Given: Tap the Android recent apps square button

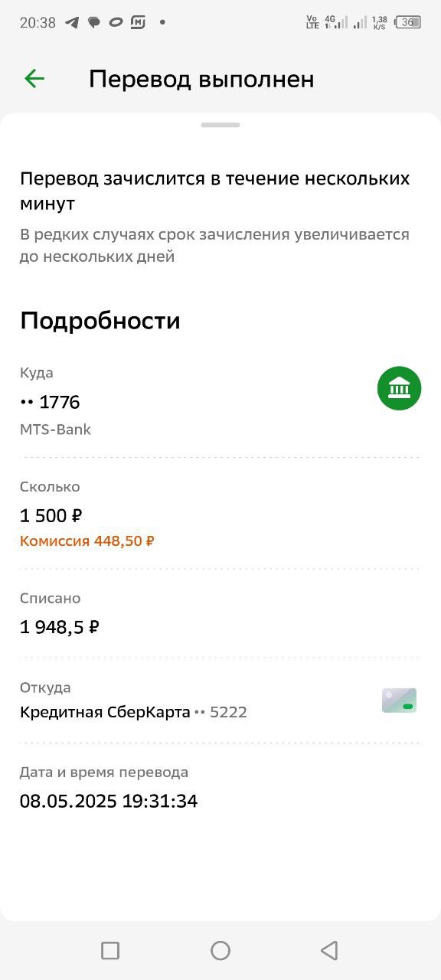Looking at the screenshot, I should pos(110,950).
